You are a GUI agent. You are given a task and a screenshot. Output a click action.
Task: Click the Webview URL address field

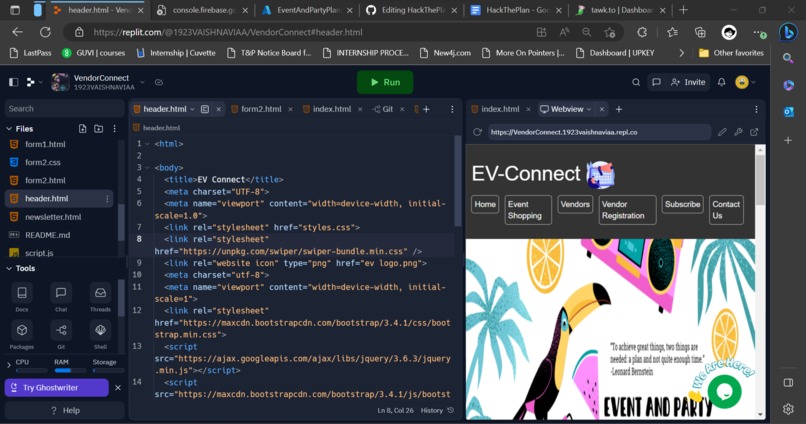tap(599, 132)
